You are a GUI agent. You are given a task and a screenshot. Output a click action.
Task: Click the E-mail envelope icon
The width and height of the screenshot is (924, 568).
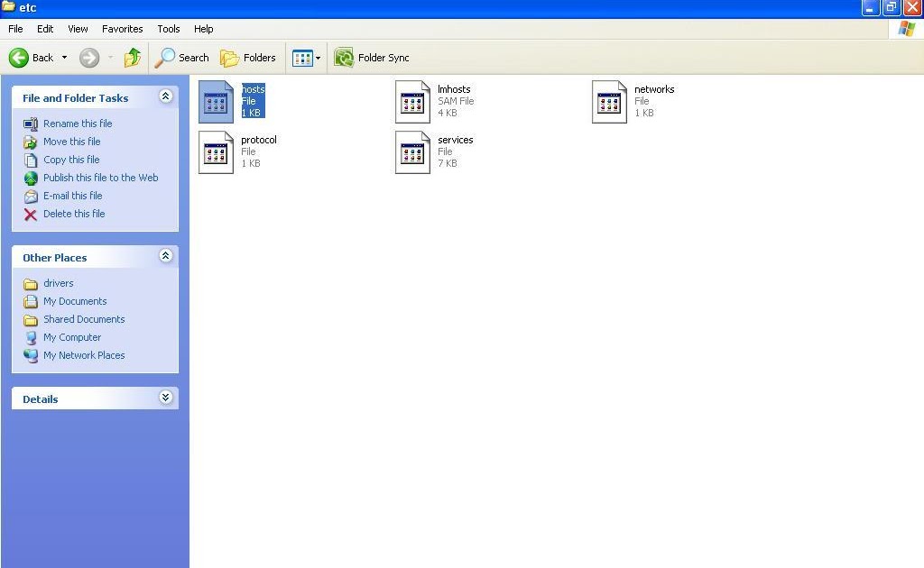pos(31,196)
